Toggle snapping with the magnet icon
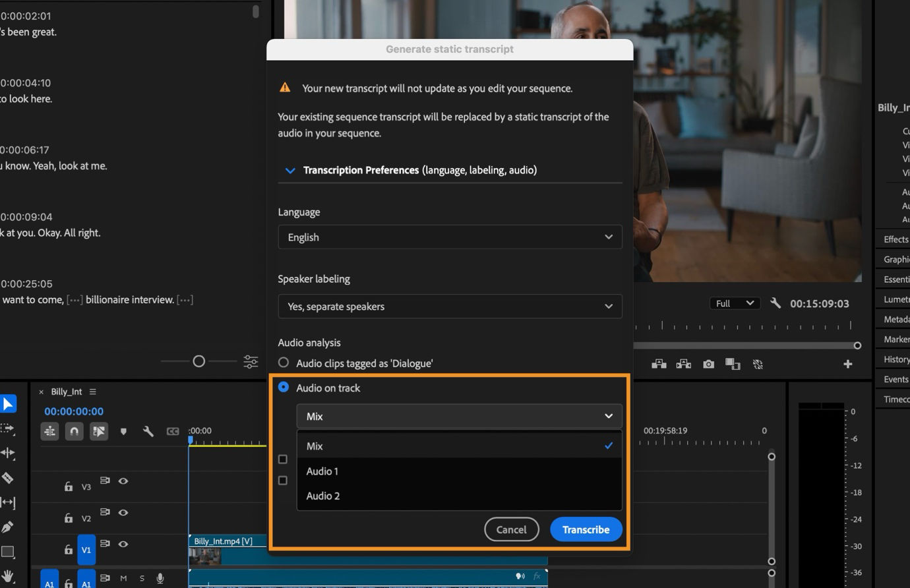Screen dimensions: 910x588 click(x=74, y=430)
